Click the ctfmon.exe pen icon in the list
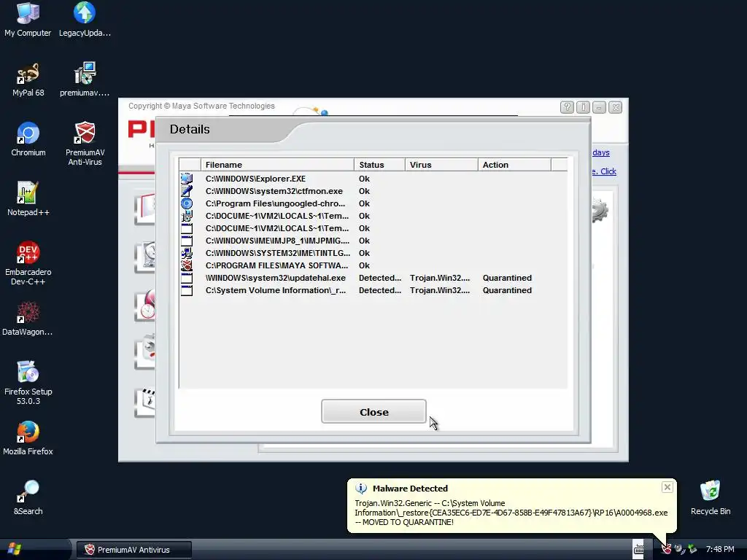This screenshot has width=747, height=560. pos(187,191)
